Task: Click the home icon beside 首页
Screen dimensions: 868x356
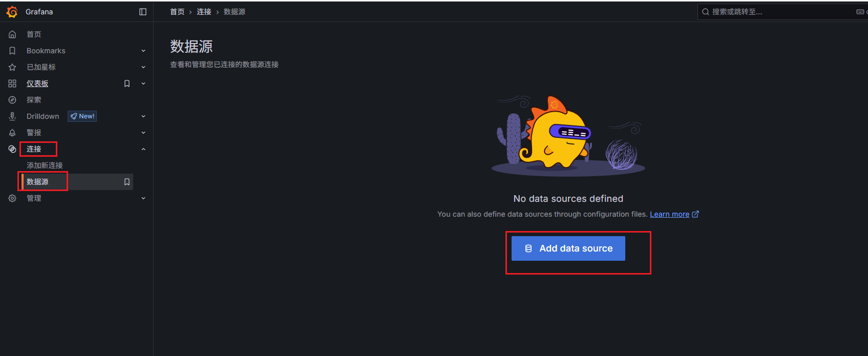Action: 12,34
